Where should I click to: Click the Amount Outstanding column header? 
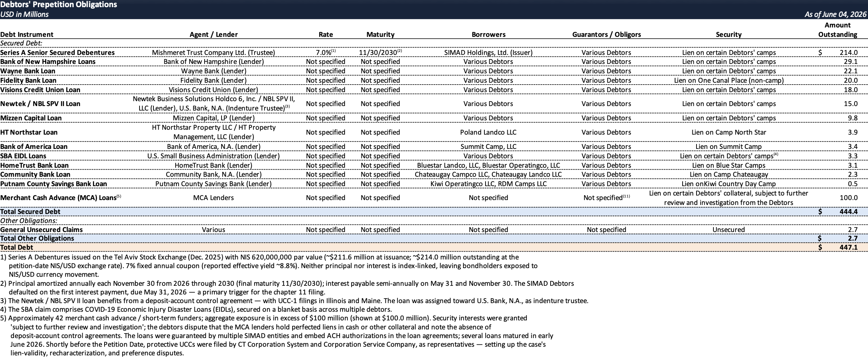(838, 30)
